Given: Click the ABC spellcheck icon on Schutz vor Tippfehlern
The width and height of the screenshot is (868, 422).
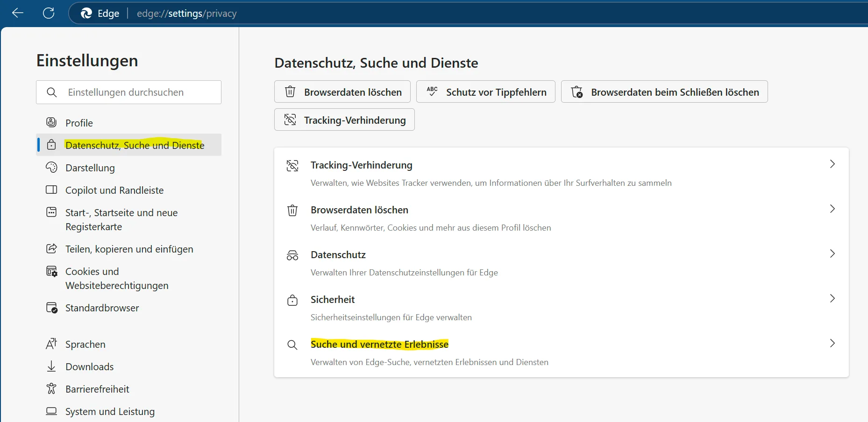Looking at the screenshot, I should tap(432, 91).
